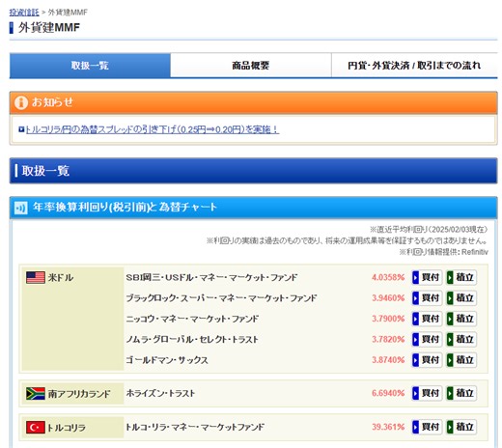The width and height of the screenshot is (502, 448).
Task: Click the dark blue 取扱一覧 section header
Action: [x=253, y=171]
